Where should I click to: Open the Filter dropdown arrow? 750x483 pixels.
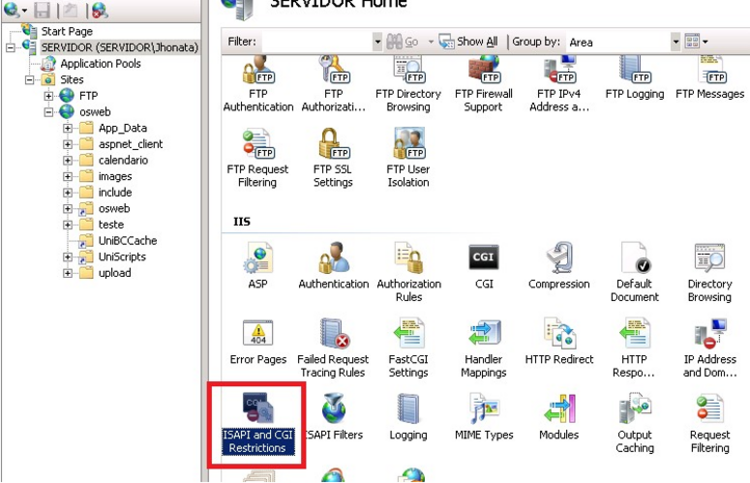[x=377, y=42]
